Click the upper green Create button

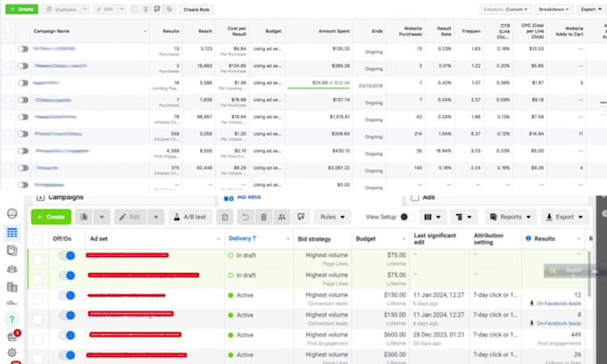click(21, 9)
